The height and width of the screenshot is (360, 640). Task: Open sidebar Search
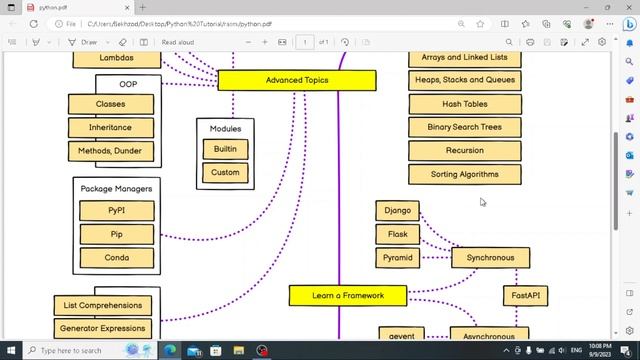tap(630, 62)
